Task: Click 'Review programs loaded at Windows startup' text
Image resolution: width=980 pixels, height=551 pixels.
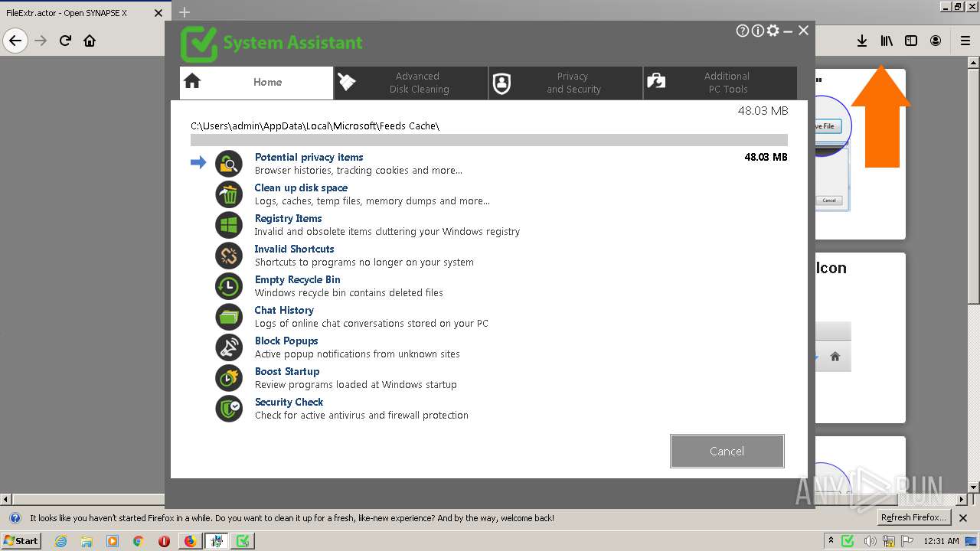Action: (355, 385)
